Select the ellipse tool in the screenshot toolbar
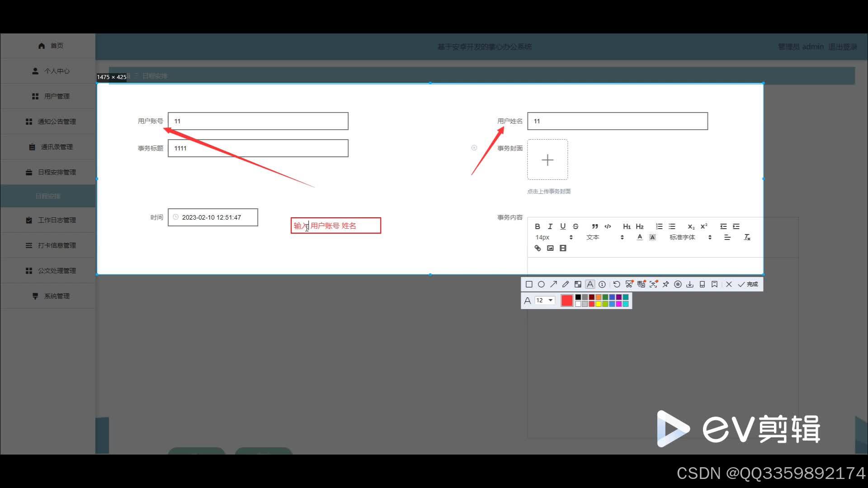868x488 pixels. (541, 284)
